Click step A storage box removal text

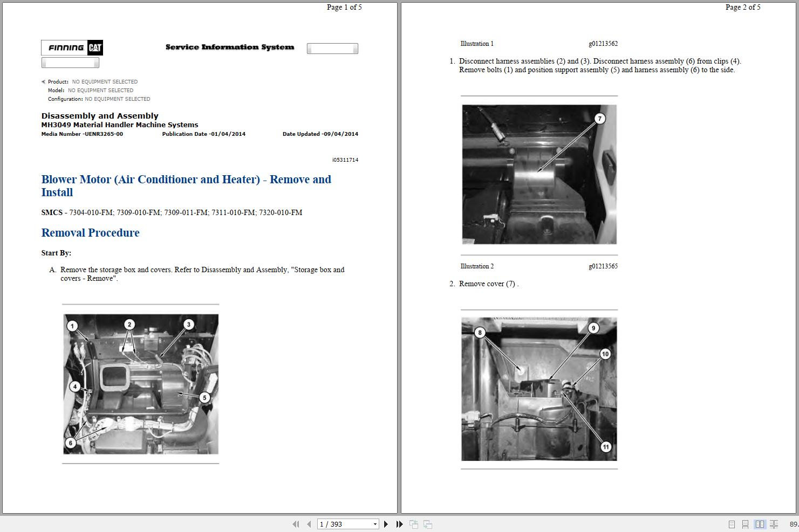(x=202, y=274)
